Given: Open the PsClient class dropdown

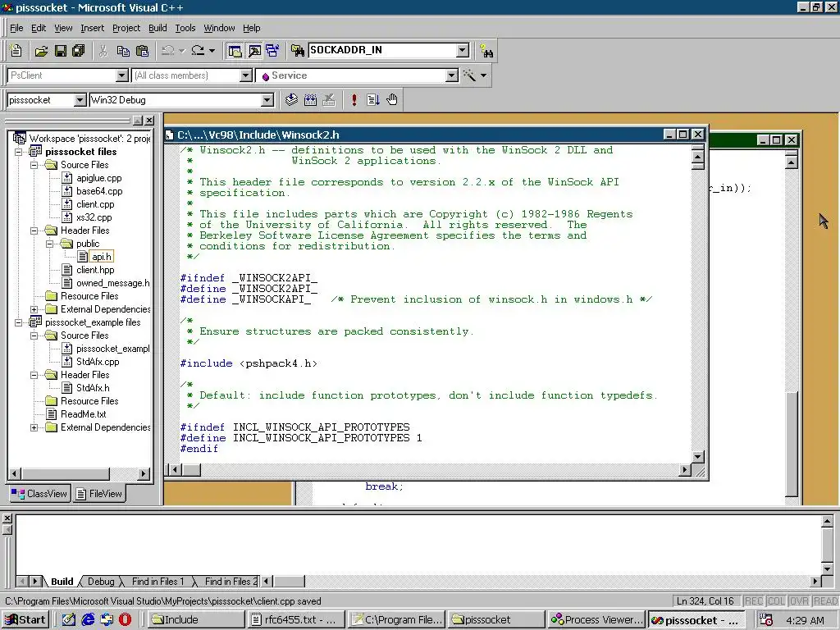Looking at the screenshot, I should 122,75.
